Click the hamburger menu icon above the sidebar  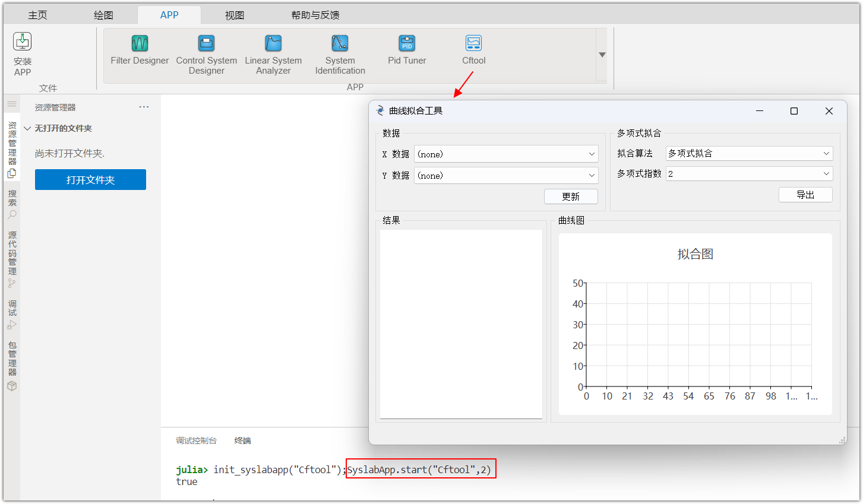point(12,104)
